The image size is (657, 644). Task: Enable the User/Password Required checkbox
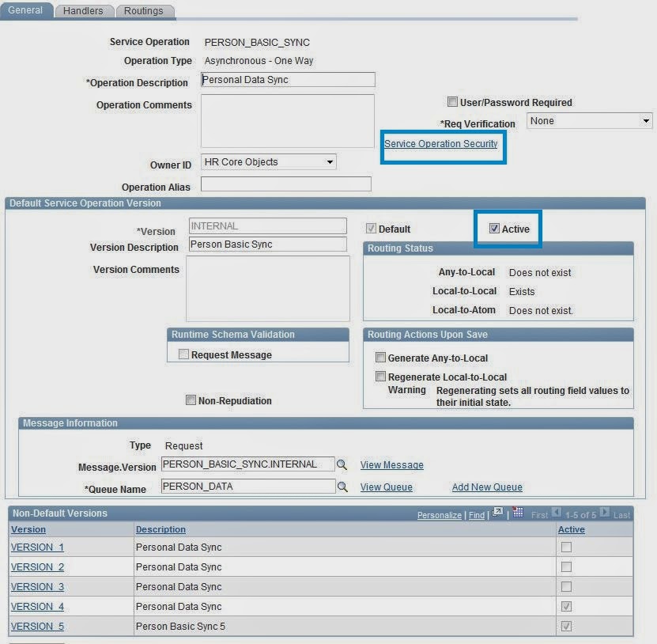(452, 101)
